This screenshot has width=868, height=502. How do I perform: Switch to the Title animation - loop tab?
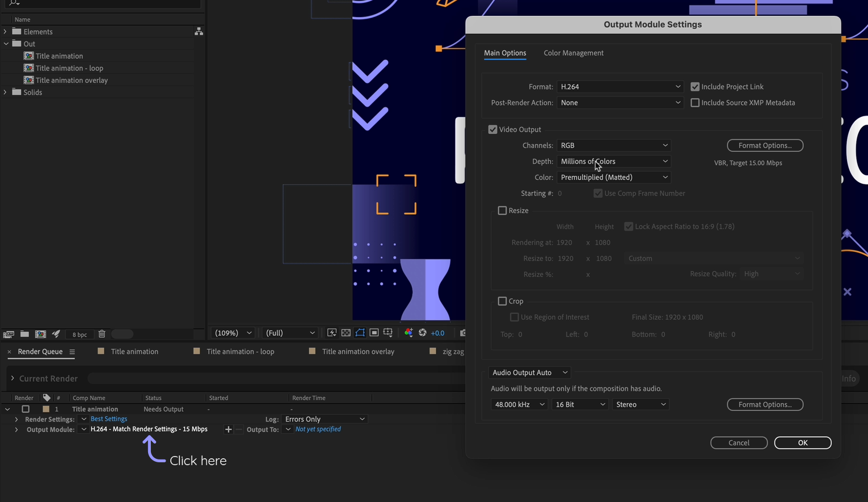click(241, 351)
